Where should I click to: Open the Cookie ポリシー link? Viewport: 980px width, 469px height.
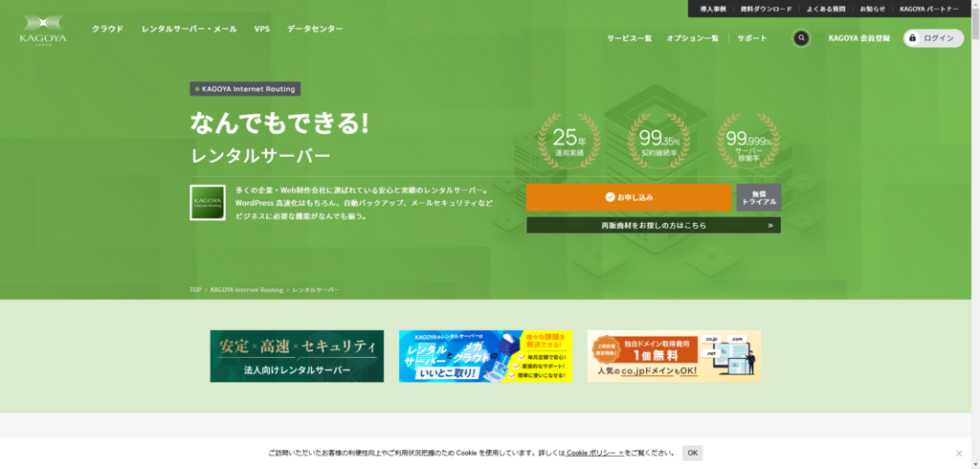coord(595,454)
